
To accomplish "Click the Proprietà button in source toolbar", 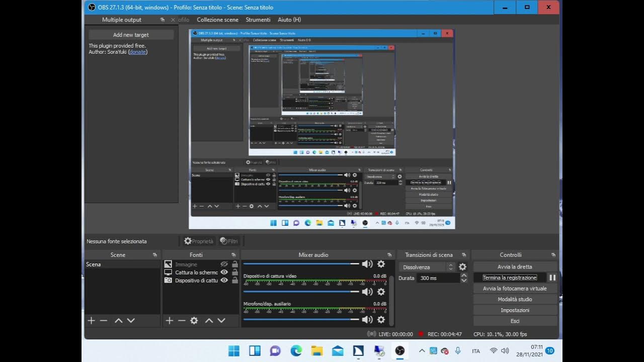I will click(x=199, y=241).
